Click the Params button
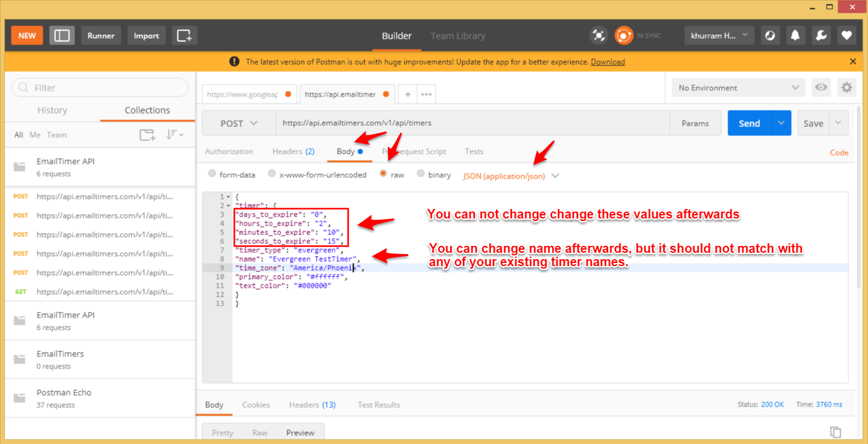 pos(695,123)
